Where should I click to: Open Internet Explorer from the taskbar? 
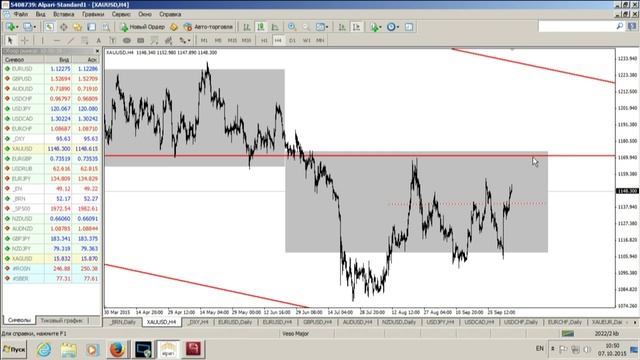click(44, 350)
